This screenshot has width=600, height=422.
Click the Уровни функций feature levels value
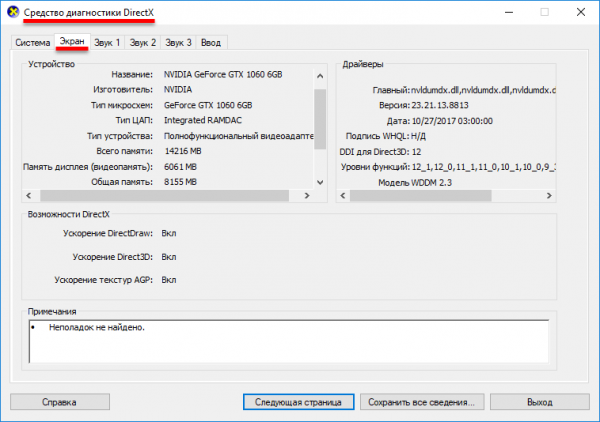pos(483,167)
